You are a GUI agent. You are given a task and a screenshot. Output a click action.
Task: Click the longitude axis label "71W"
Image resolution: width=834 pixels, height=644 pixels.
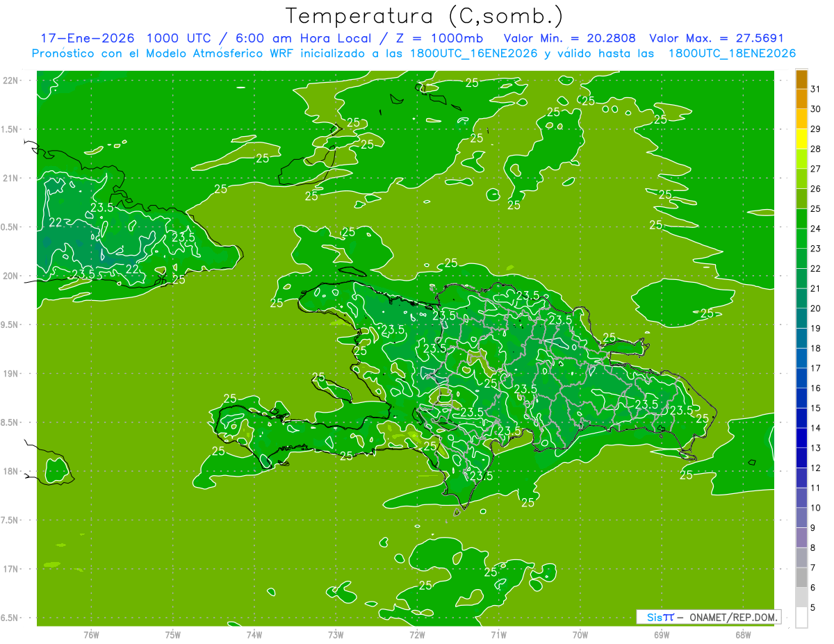(498, 634)
